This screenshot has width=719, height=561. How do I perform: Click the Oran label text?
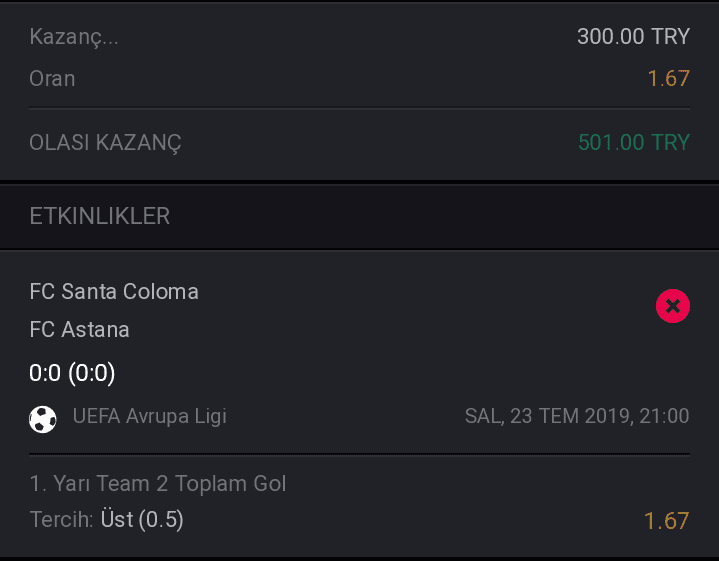tap(52, 78)
